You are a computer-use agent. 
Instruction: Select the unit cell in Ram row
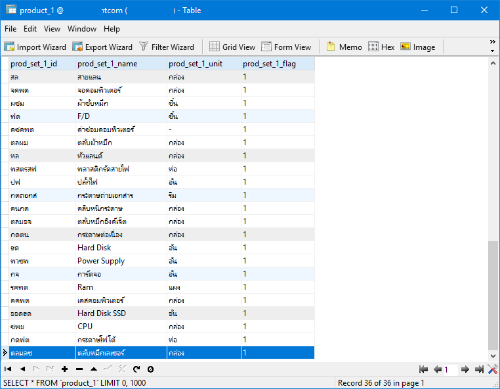point(204,287)
